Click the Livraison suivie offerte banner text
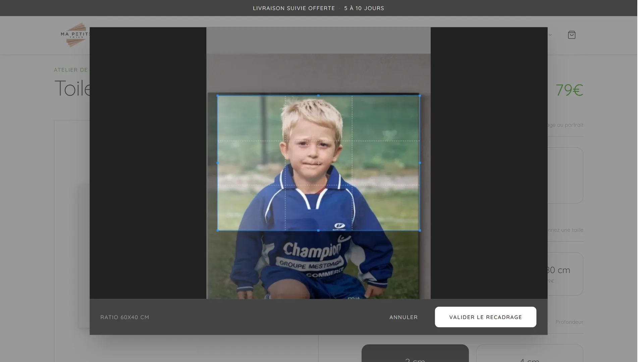This screenshot has height=362, width=644. point(294,8)
